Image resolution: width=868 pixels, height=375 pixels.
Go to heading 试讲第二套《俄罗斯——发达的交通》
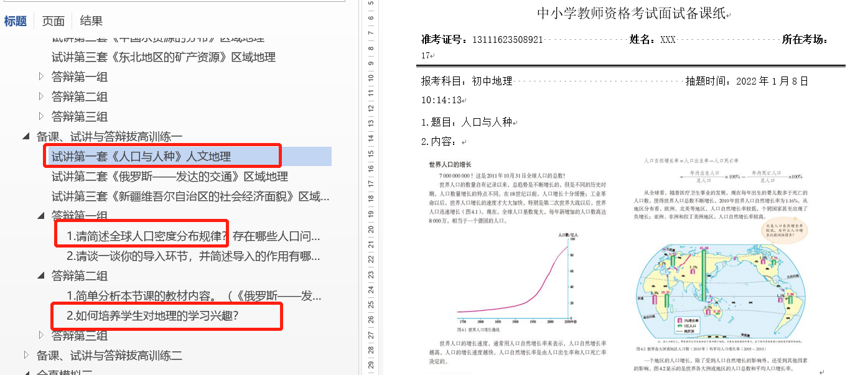point(169,176)
